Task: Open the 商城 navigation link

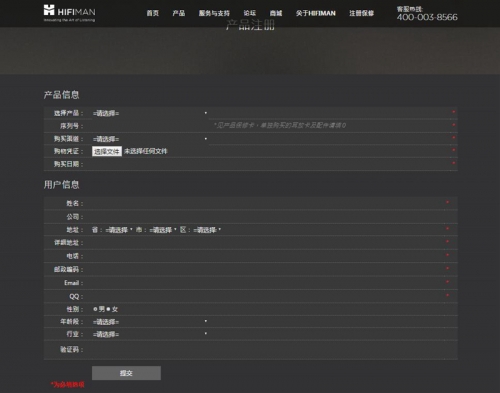Action: pyautogui.click(x=276, y=13)
